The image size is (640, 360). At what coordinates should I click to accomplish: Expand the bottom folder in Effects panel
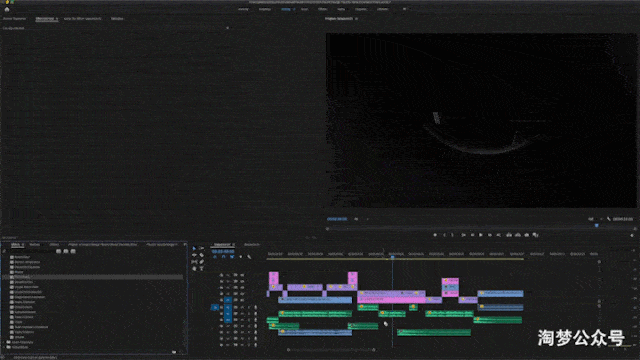point(4,347)
